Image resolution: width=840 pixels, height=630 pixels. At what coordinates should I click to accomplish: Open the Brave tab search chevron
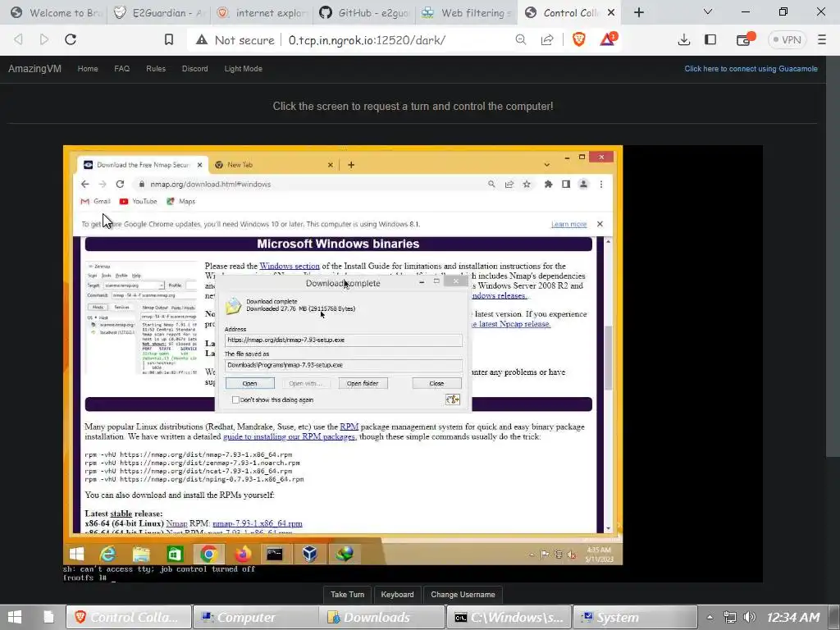708,11
